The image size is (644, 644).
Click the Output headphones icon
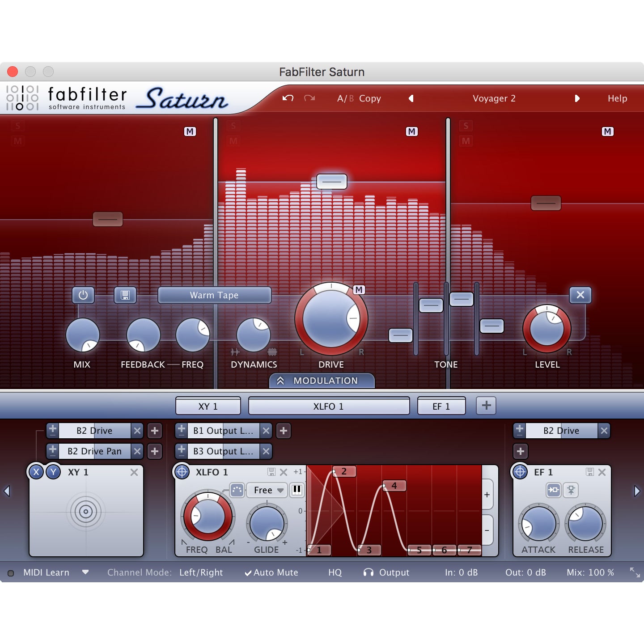(x=369, y=572)
